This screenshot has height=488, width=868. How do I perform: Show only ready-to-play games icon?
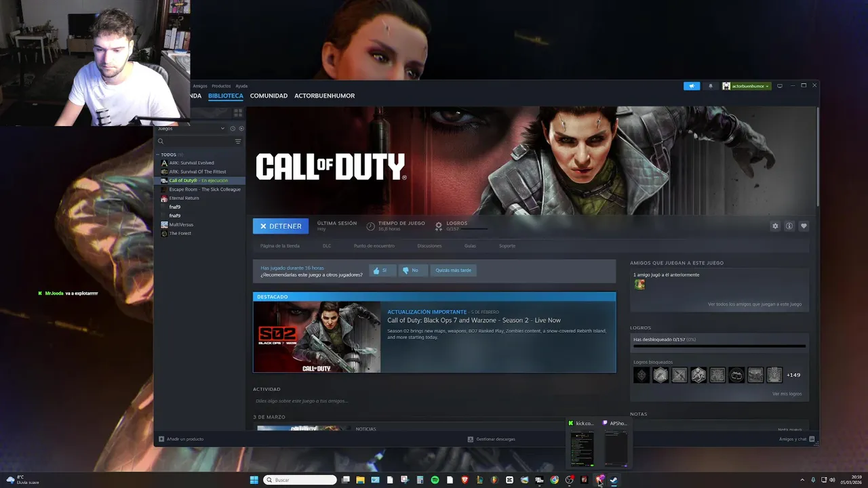click(x=241, y=128)
